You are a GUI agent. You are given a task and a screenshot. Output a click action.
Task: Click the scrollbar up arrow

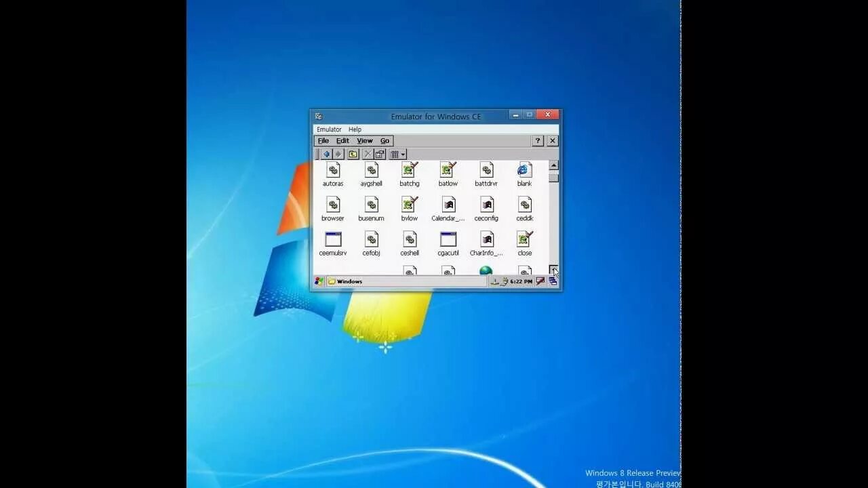tap(553, 165)
